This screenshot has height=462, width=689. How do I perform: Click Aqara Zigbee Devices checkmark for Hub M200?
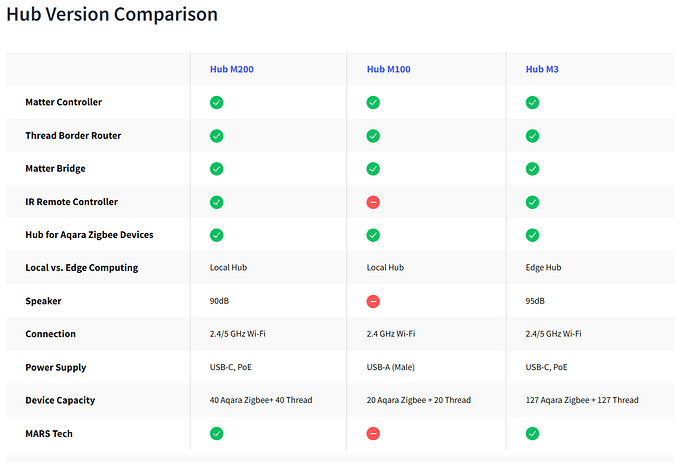216,235
